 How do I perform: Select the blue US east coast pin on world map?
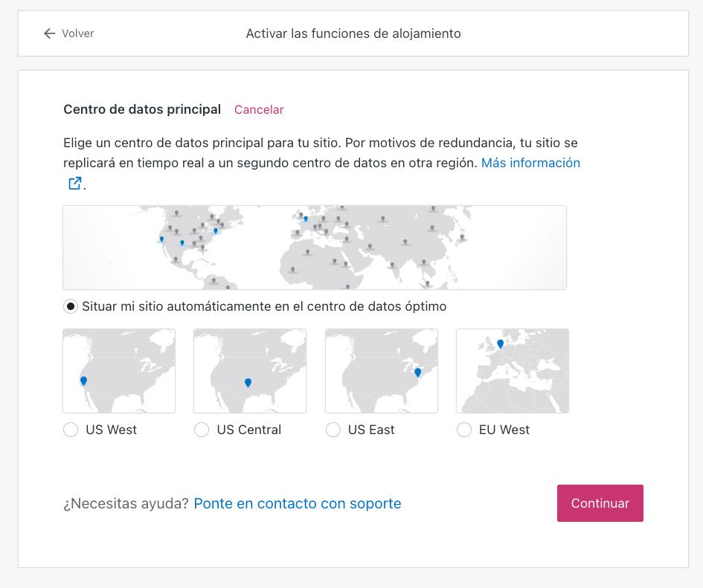(216, 230)
